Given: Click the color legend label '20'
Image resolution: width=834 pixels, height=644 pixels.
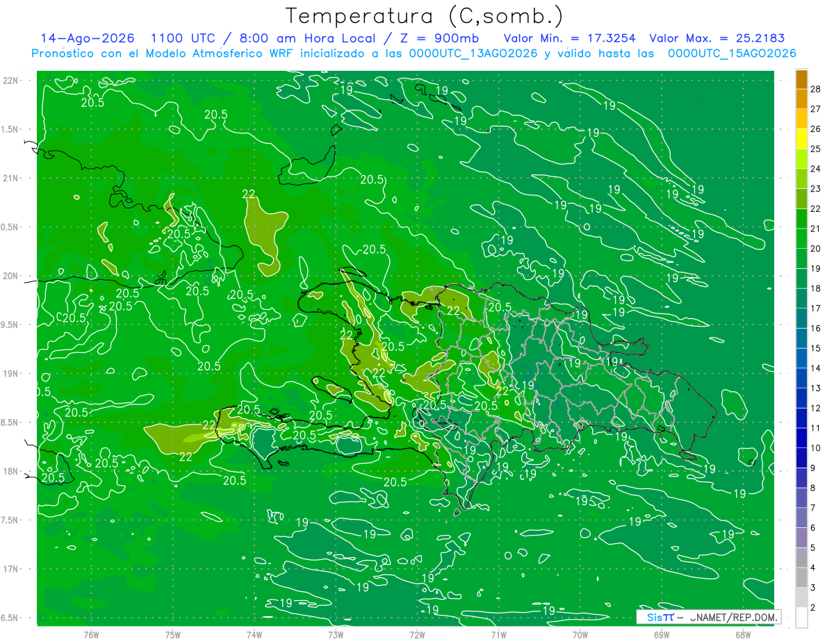Looking at the screenshot, I should [816, 249].
